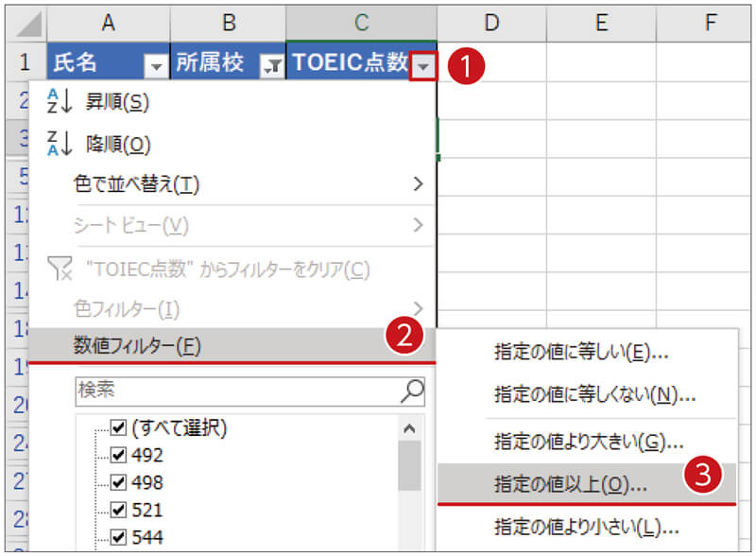Image resolution: width=756 pixels, height=556 pixels.
Task: Click the clear filter funnel icon
Action: click(x=60, y=269)
